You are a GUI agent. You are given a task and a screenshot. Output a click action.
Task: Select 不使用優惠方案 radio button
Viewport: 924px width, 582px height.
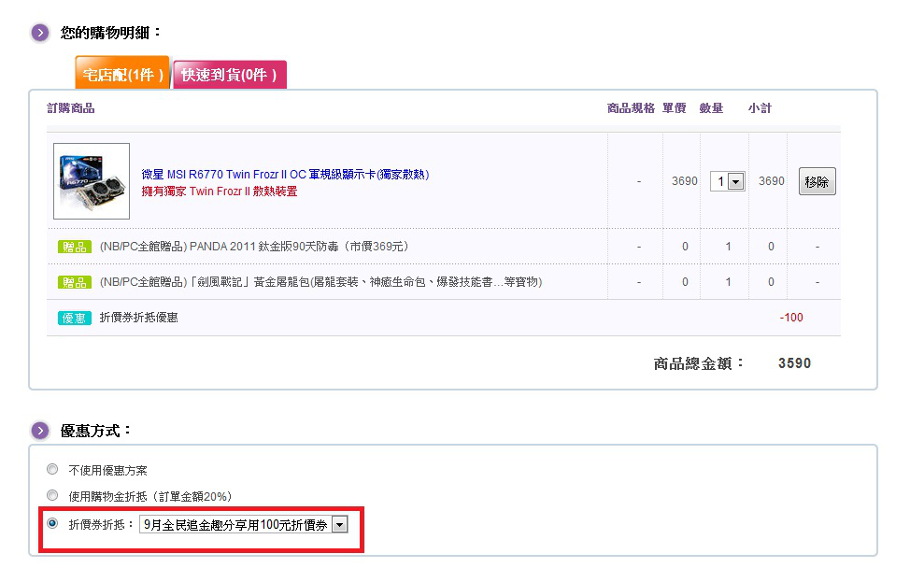pyautogui.click(x=52, y=470)
